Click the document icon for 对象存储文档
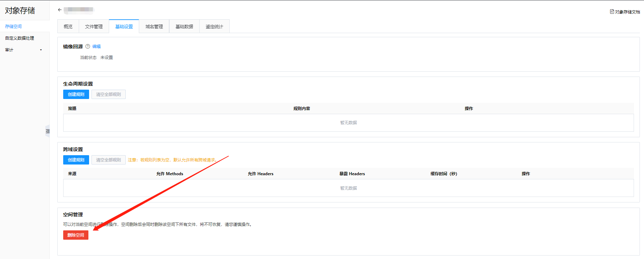644x259 pixels. (612, 12)
